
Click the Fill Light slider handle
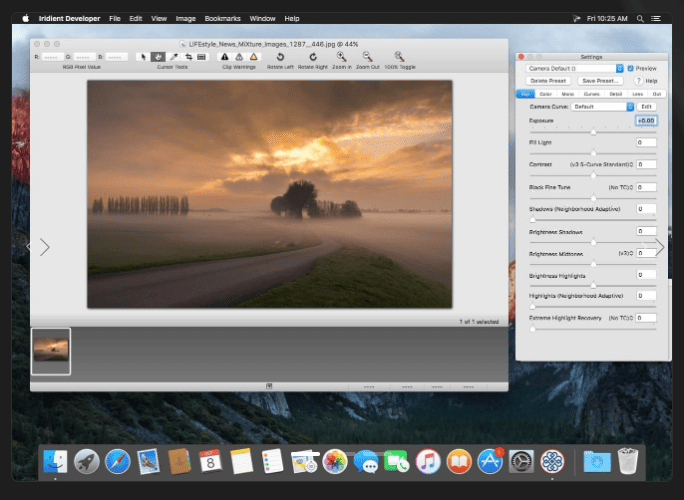tap(593, 153)
